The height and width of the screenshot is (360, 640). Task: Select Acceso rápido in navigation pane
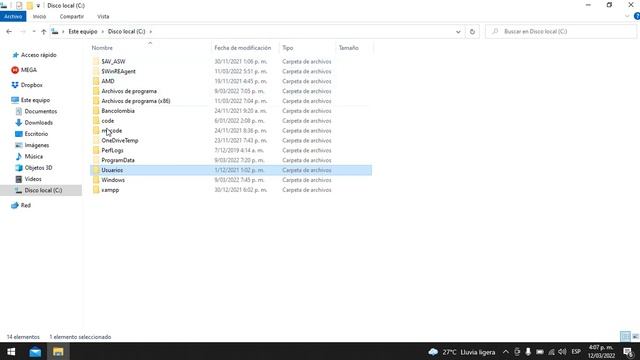coord(38,55)
